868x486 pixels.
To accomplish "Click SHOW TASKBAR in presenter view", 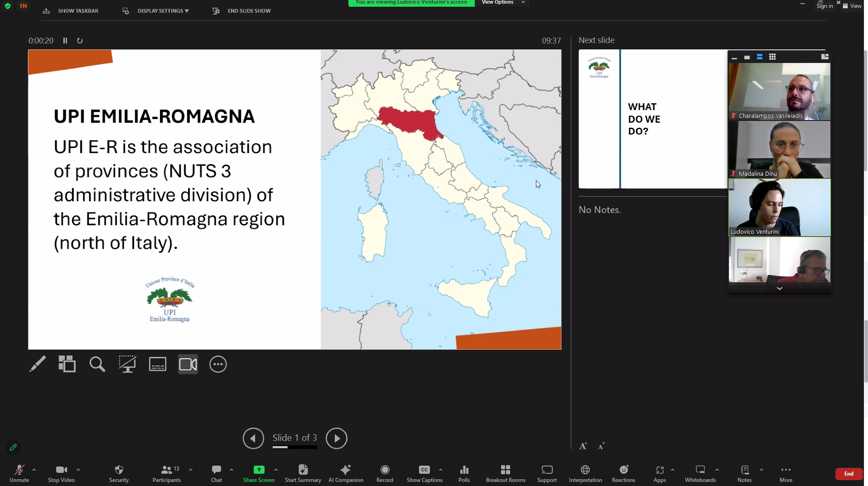I will click(x=70, y=11).
